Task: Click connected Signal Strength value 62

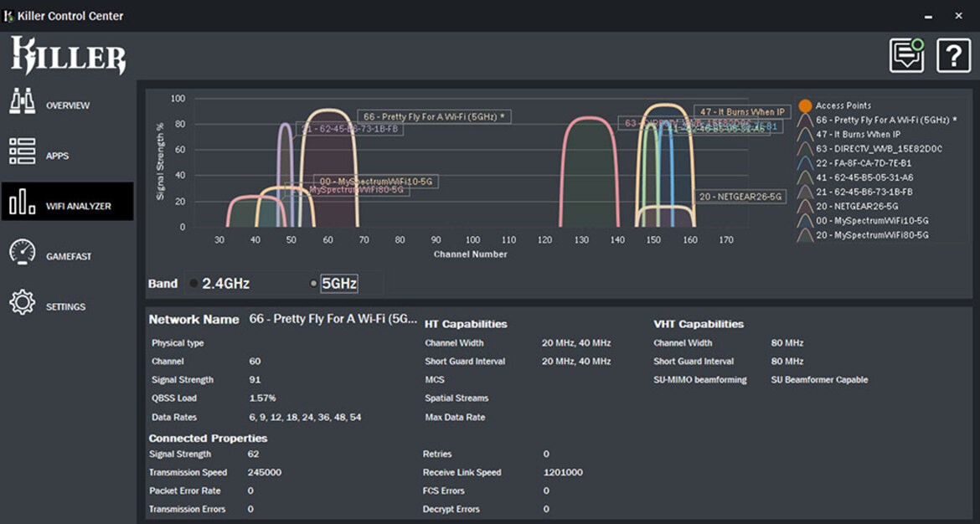Action: tap(253, 454)
